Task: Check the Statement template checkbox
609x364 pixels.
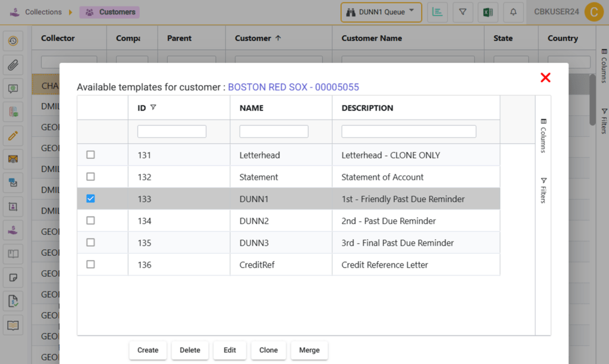Action: (90, 177)
